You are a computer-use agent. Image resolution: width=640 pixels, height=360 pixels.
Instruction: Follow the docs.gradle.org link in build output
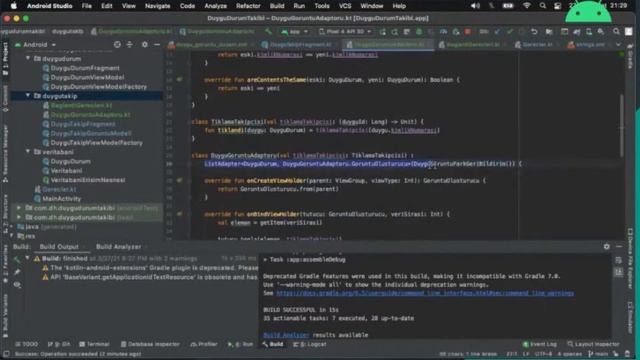pyautogui.click(x=425, y=293)
